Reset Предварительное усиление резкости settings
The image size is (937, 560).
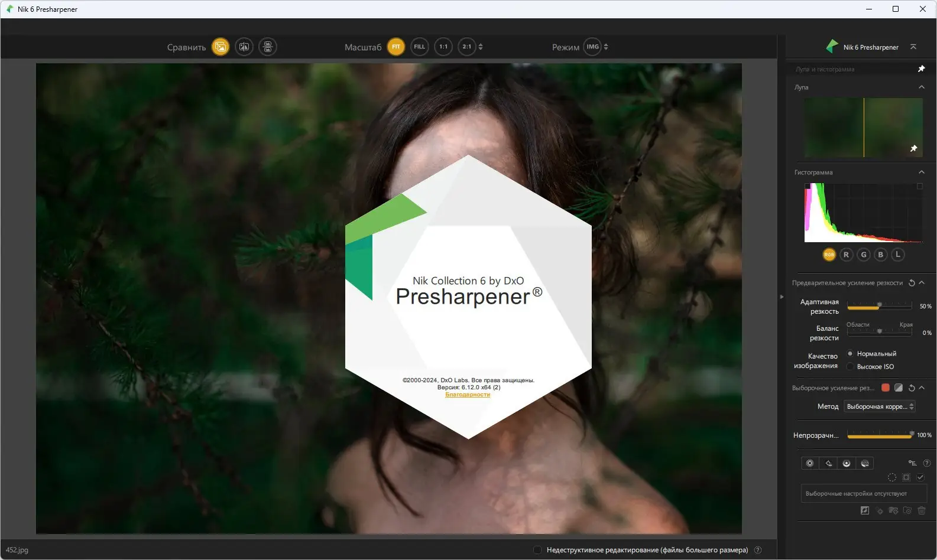[x=912, y=283]
